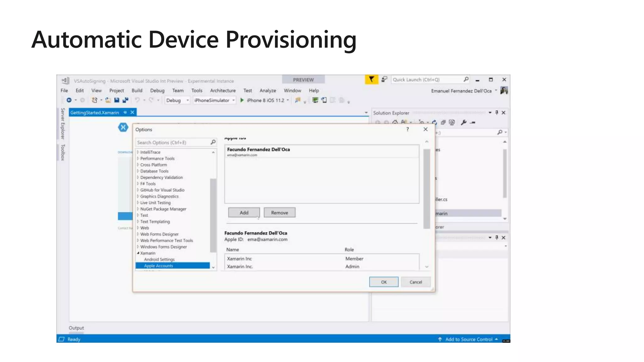The width and height of the screenshot is (644, 362).
Task: Click the Save All toolbar icon
Action: point(125,100)
